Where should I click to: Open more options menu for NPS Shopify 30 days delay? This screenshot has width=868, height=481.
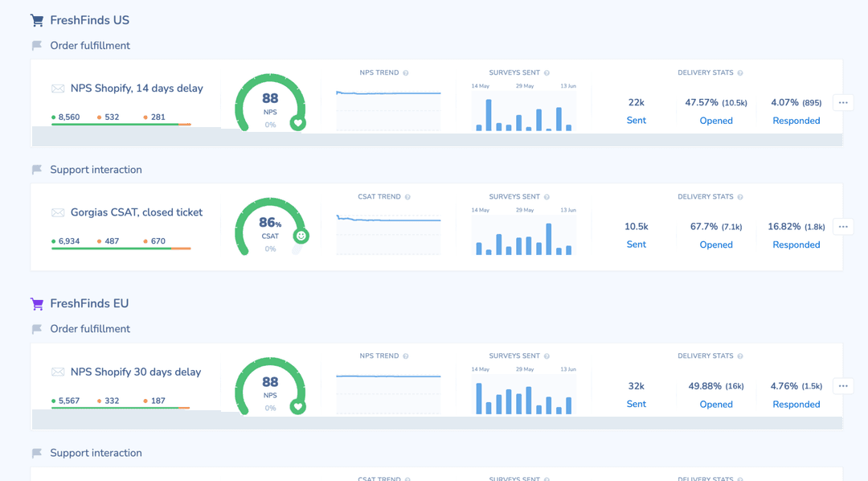(843, 386)
